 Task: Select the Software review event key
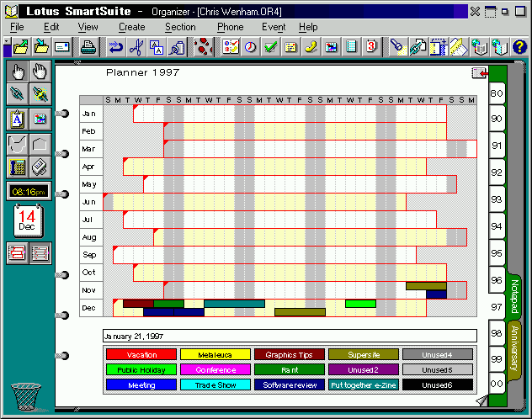click(x=290, y=385)
